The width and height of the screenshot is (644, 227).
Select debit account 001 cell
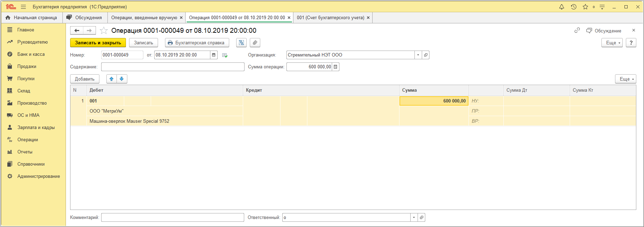(x=105, y=101)
